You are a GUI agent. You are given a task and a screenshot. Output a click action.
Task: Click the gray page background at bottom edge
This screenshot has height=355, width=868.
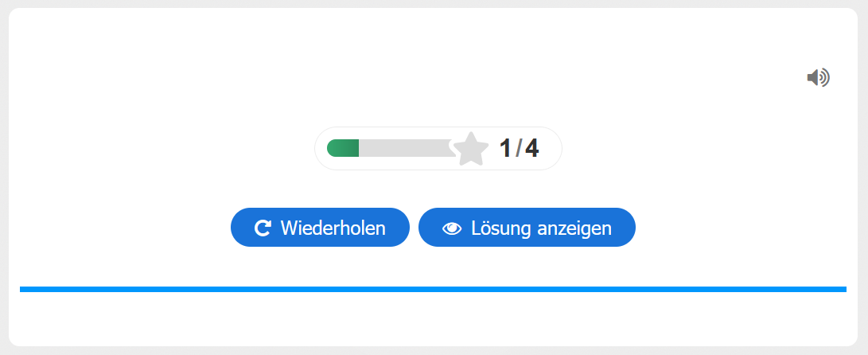(433, 351)
